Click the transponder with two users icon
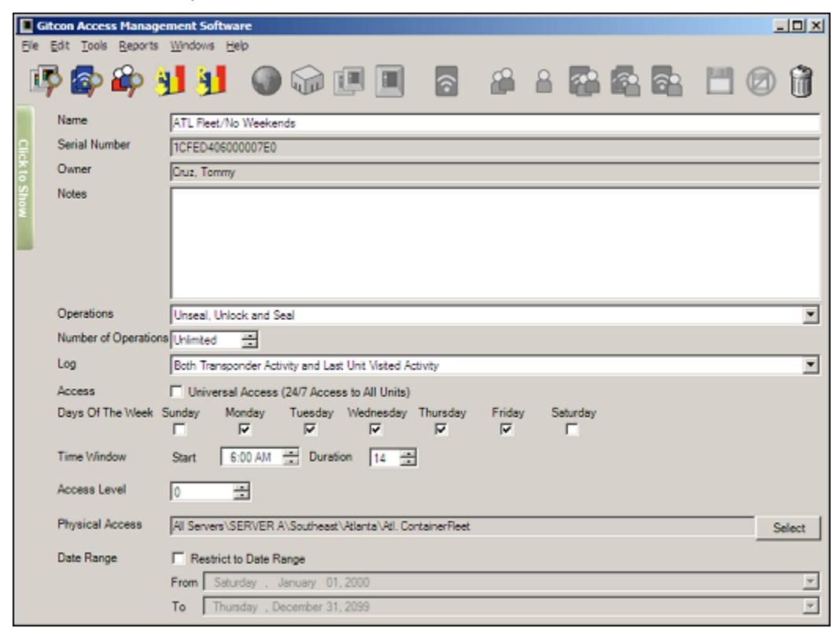 pos(584,81)
